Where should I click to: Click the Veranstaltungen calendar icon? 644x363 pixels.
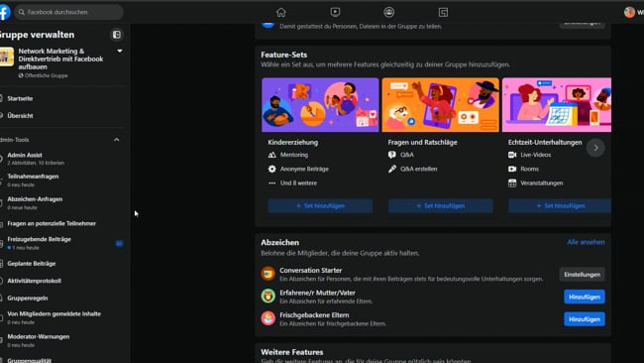pyautogui.click(x=512, y=182)
